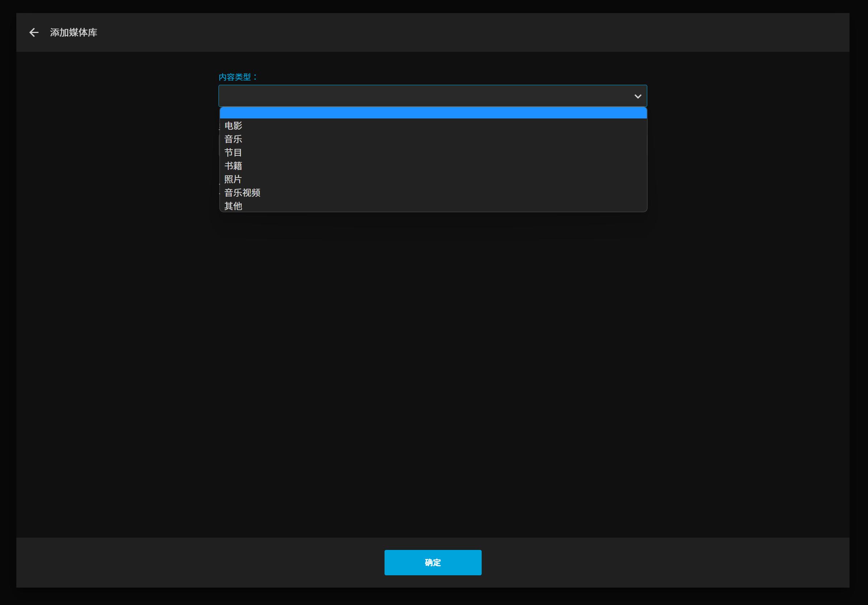
Task: Click the 添加媒体库 title text
Action: (x=74, y=33)
